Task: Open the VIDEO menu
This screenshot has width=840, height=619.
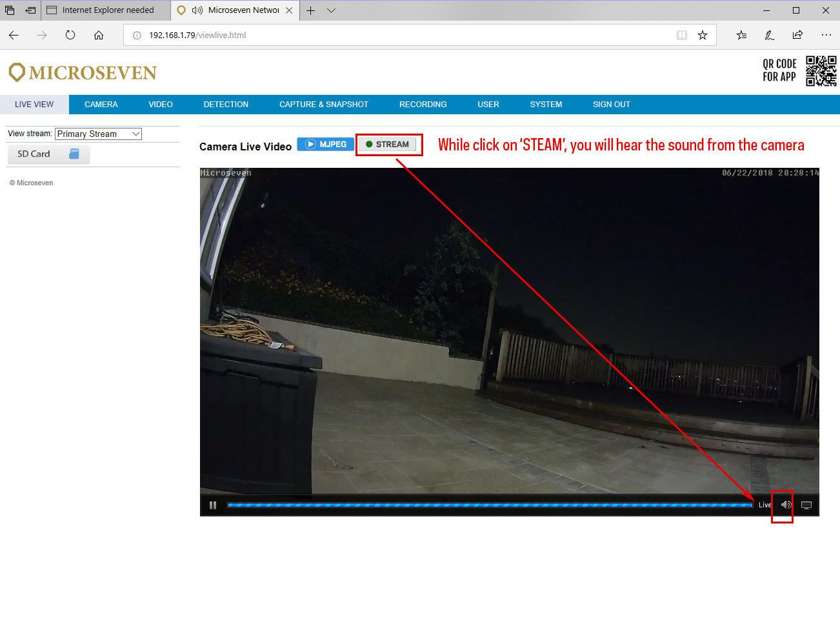Action: [161, 105]
